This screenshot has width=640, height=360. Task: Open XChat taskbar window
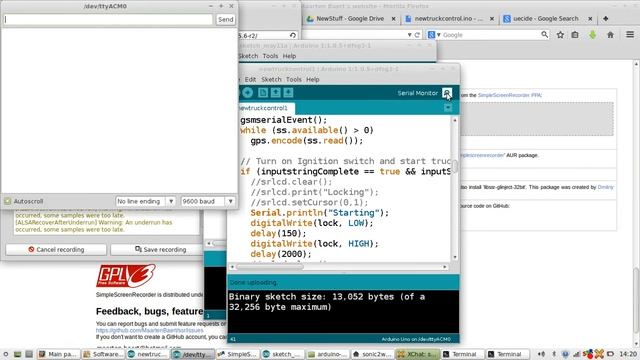[417, 354]
